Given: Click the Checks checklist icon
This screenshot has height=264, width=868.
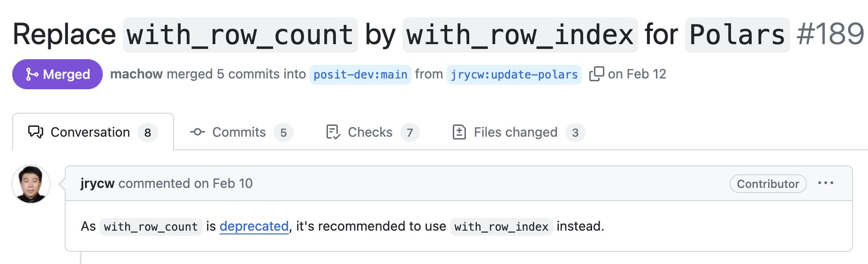Looking at the screenshot, I should click(x=333, y=132).
